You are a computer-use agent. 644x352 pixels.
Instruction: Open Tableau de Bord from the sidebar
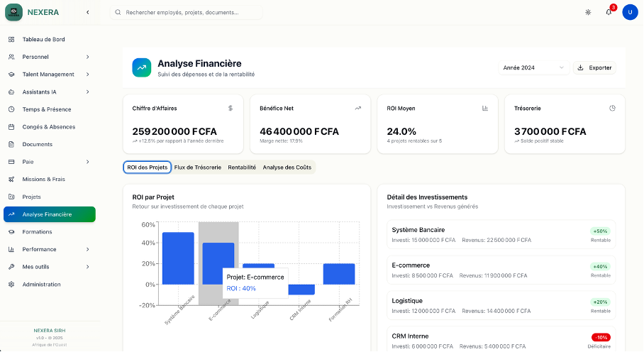[x=44, y=40]
